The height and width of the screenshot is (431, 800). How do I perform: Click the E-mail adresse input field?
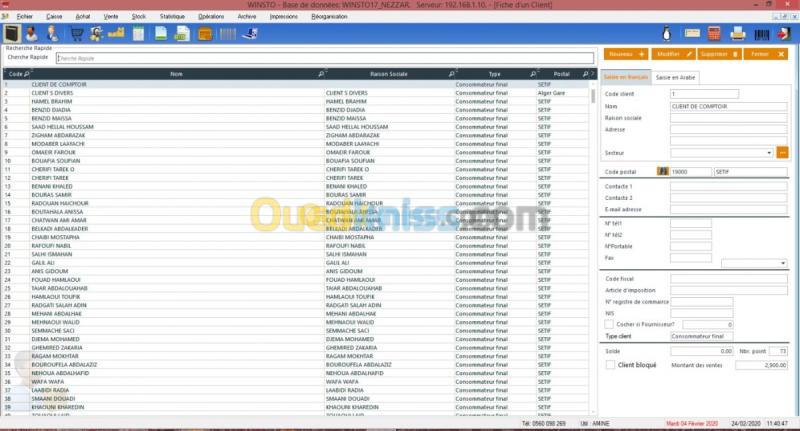tap(729, 209)
